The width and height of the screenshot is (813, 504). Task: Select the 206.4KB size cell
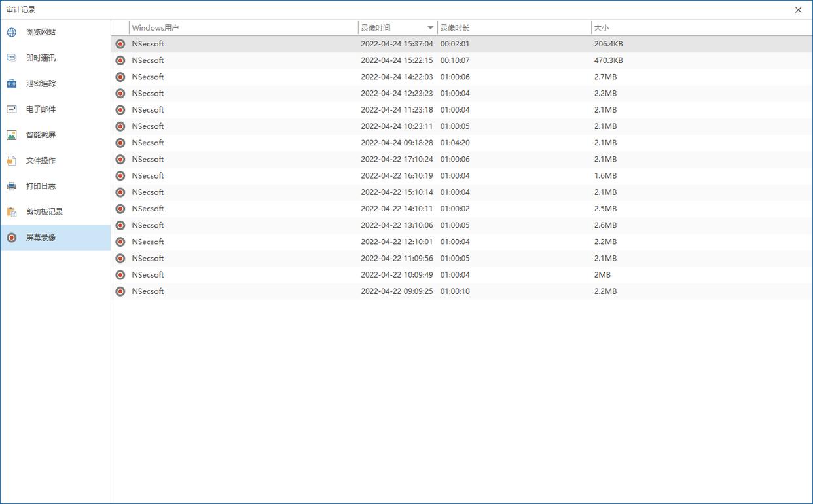(x=609, y=44)
